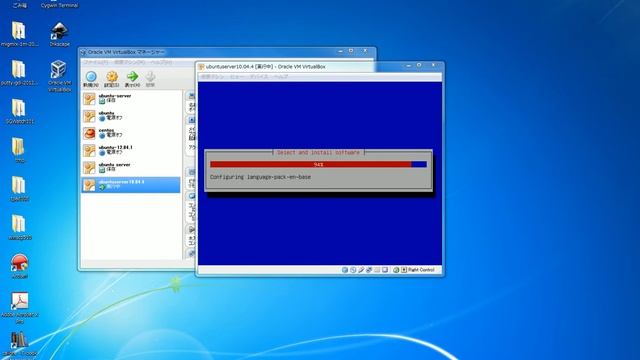Click display/video capture icon in VM status bar

click(385, 270)
